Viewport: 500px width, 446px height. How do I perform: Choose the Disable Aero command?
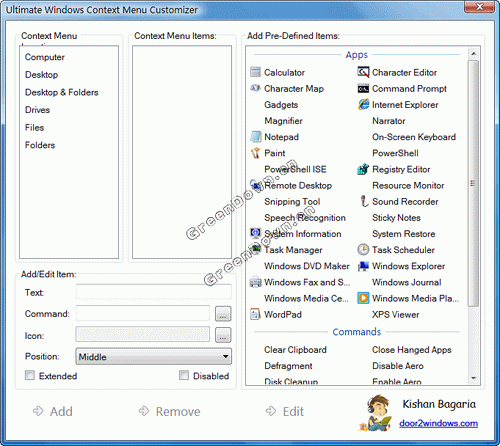[398, 366]
